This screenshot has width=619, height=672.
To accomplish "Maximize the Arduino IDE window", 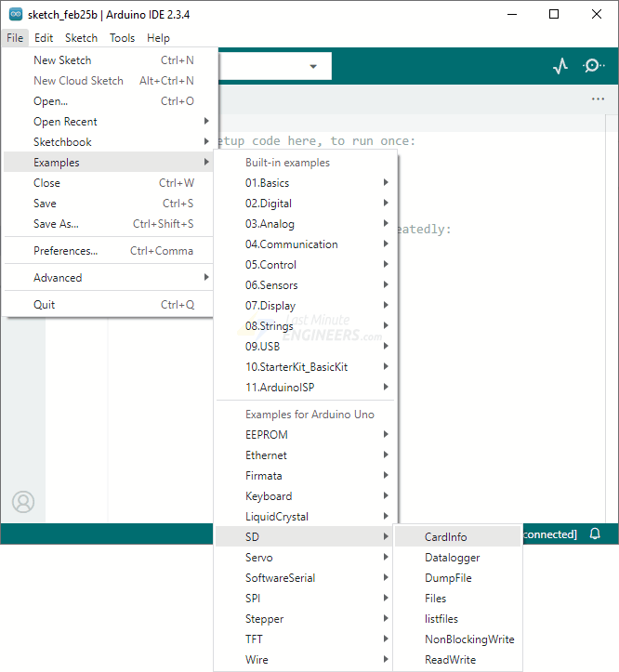I will point(554,15).
